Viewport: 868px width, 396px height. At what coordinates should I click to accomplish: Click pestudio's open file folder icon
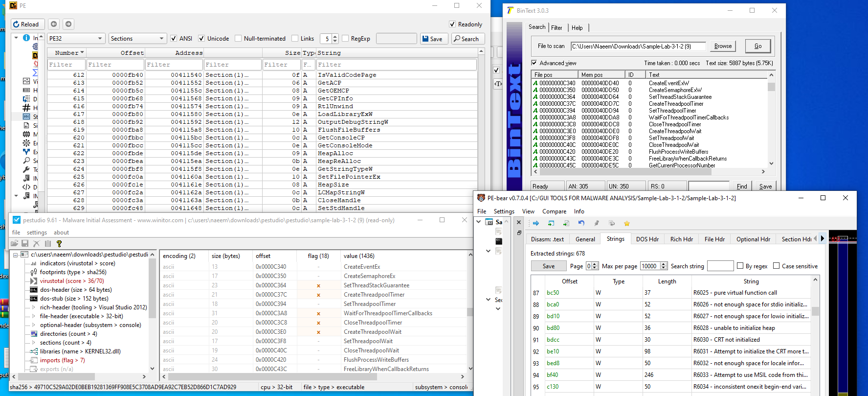[14, 243]
